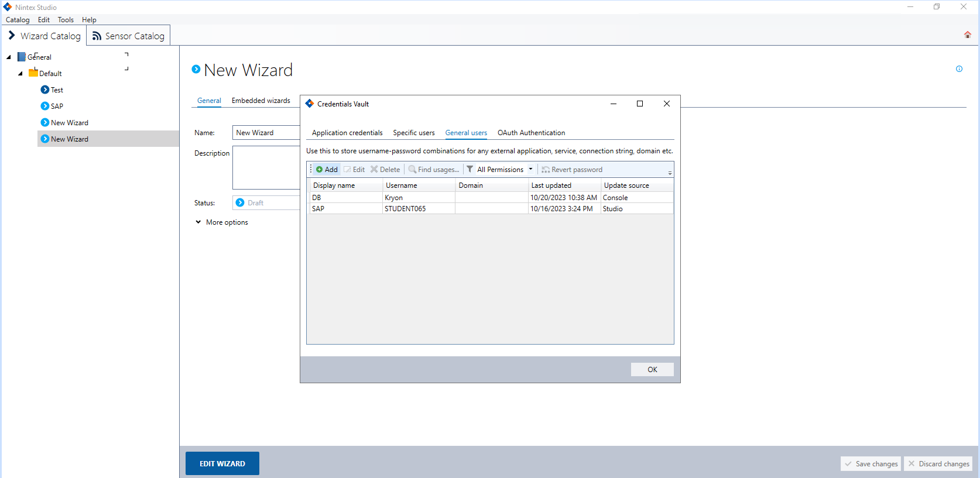Click the blue info icon near title
980x478 pixels.
pyautogui.click(x=959, y=69)
